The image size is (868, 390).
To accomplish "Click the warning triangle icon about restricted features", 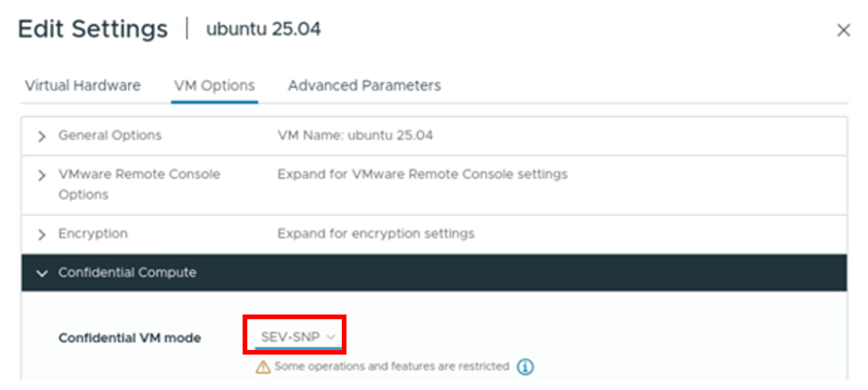I will pyautogui.click(x=263, y=367).
